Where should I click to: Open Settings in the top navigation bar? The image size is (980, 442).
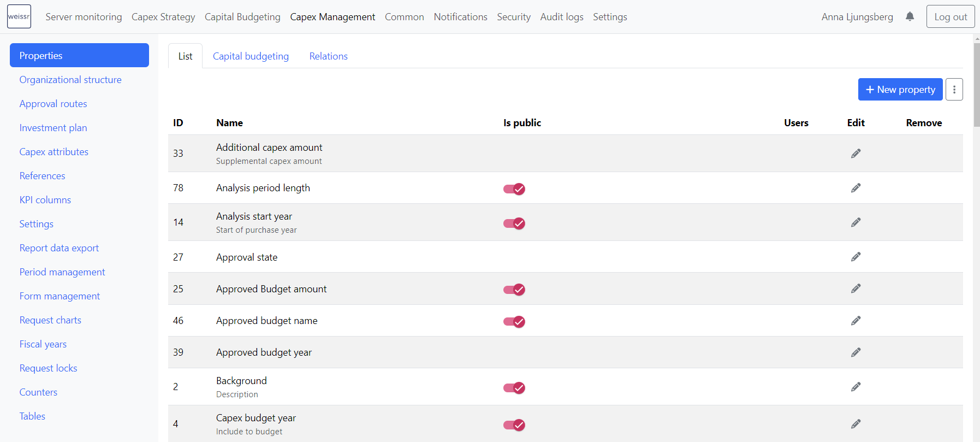[610, 17]
